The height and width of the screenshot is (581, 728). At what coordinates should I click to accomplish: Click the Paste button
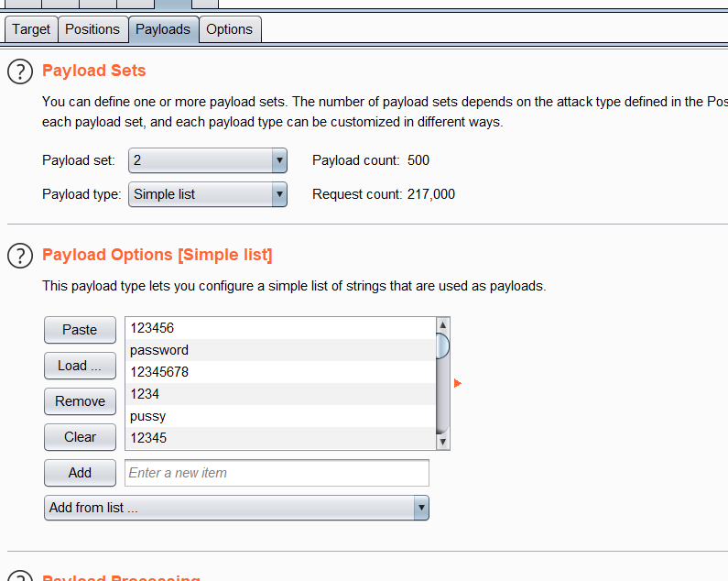pos(80,330)
